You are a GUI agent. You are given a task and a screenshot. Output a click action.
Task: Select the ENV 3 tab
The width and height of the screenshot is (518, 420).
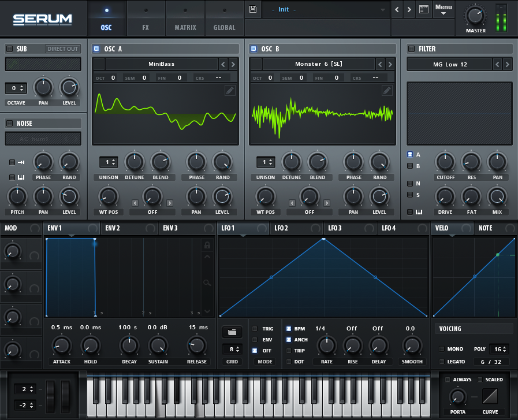click(x=187, y=228)
